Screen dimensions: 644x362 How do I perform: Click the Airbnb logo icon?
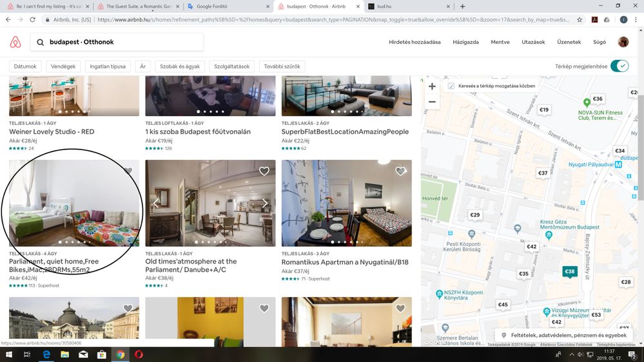15,43
